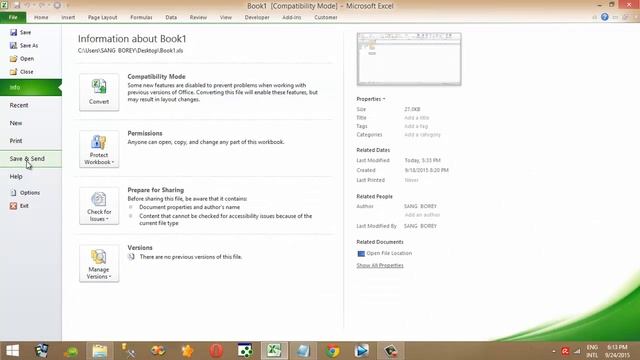Click the ENG INTL language indicator

(x=592, y=351)
